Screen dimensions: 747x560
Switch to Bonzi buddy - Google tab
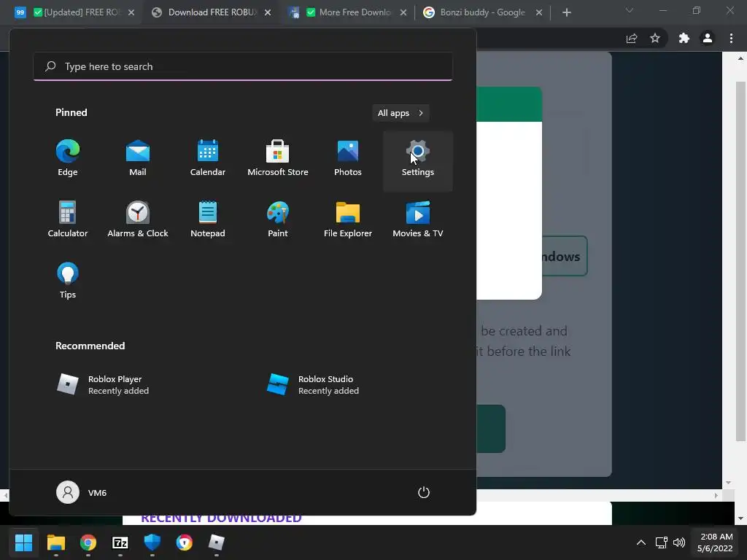(483, 12)
